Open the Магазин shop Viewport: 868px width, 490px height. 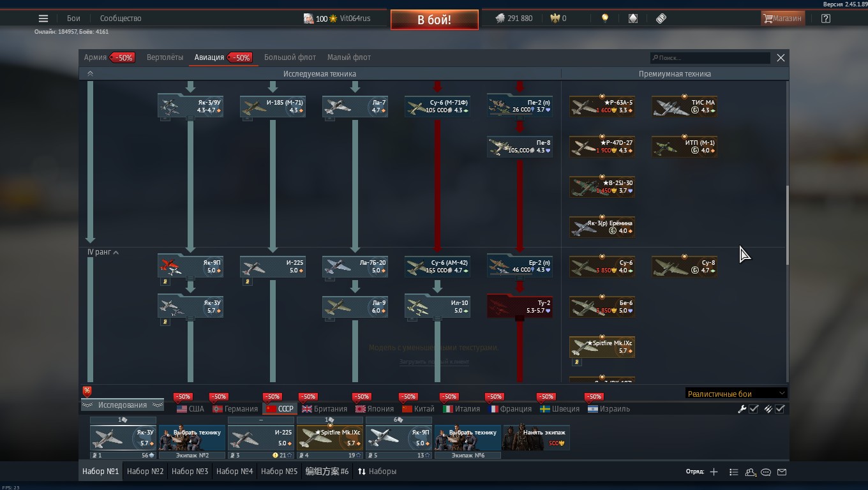782,19
